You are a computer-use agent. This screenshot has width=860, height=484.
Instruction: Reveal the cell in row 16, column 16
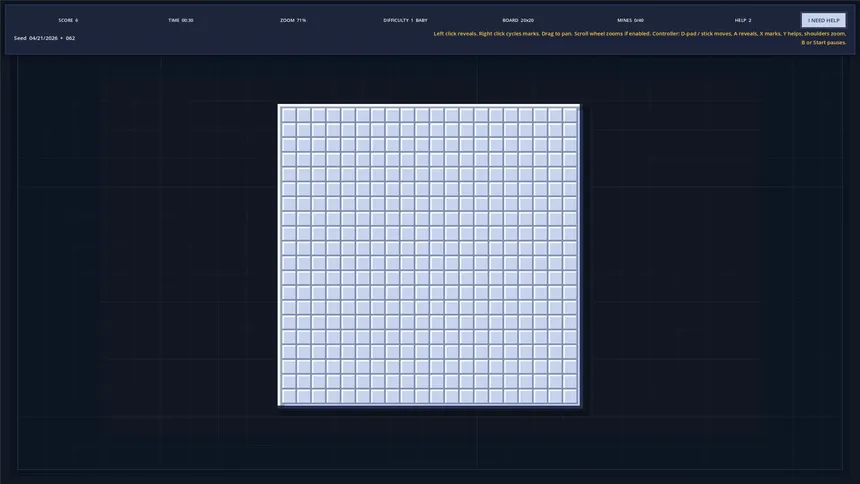pos(511,337)
